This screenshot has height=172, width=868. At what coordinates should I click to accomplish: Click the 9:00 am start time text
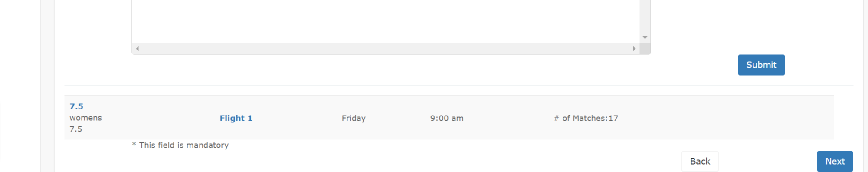click(447, 118)
